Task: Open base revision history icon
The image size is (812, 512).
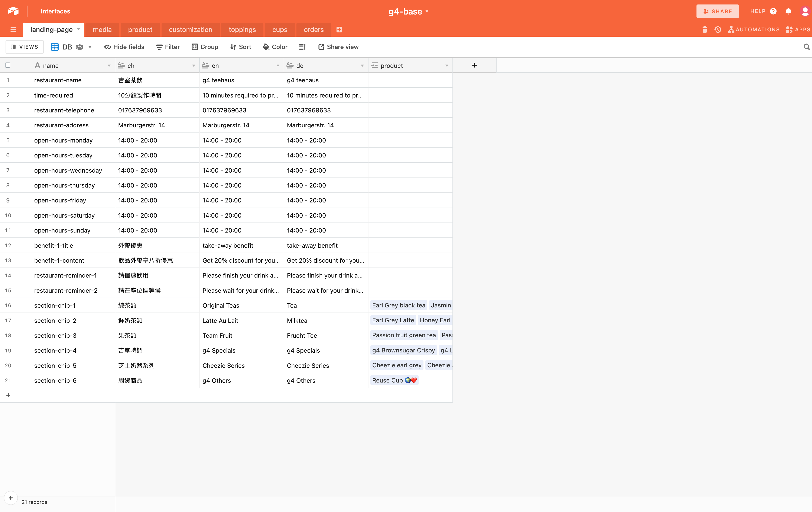Action: click(x=718, y=30)
